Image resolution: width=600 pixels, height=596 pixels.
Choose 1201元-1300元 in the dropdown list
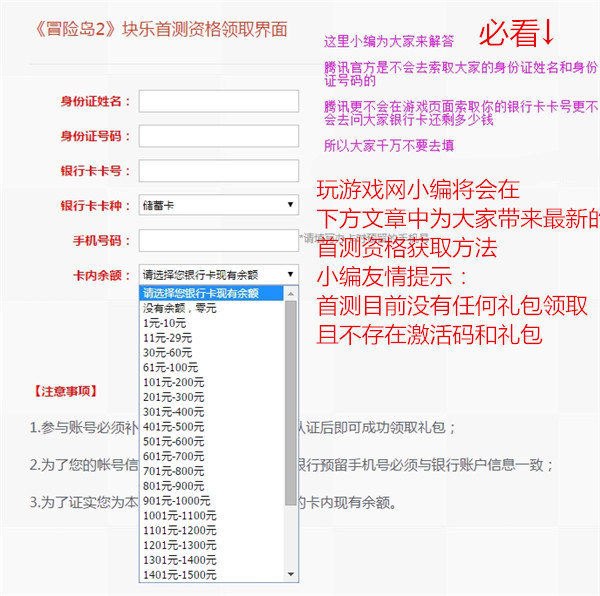212,546
